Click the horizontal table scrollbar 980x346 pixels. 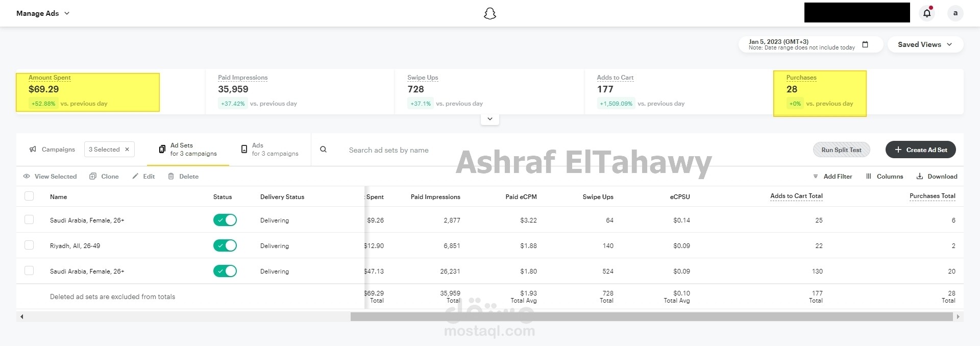[x=651, y=317]
